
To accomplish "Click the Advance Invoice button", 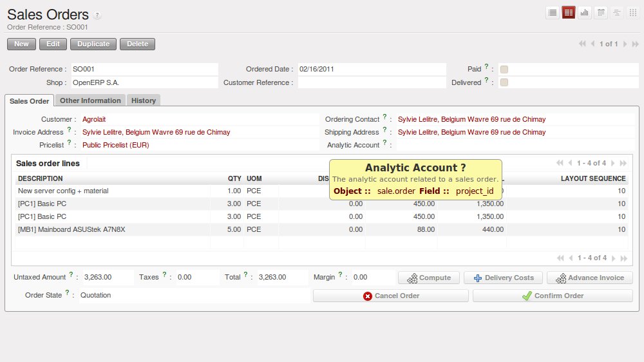I will (590, 278).
